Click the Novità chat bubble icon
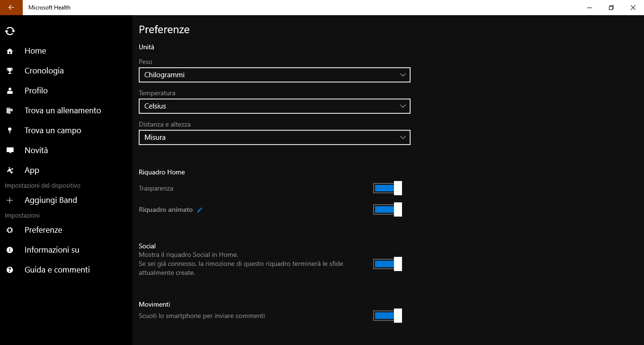 (x=10, y=151)
